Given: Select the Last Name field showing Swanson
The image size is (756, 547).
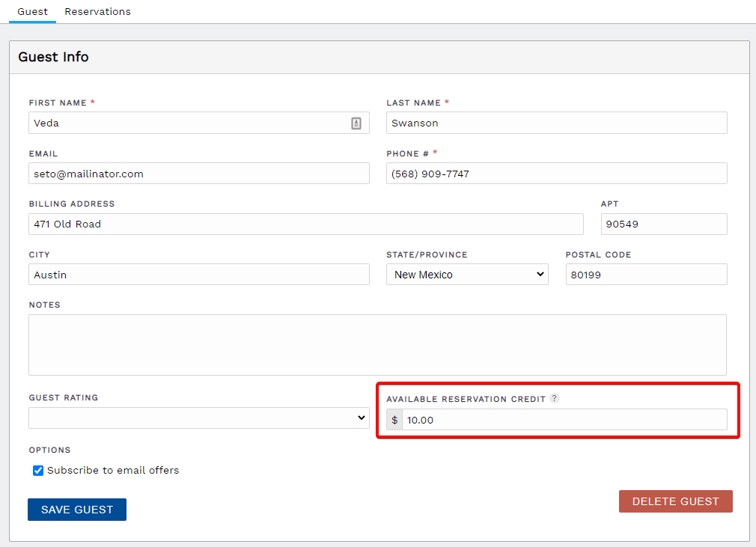Looking at the screenshot, I should tap(556, 122).
